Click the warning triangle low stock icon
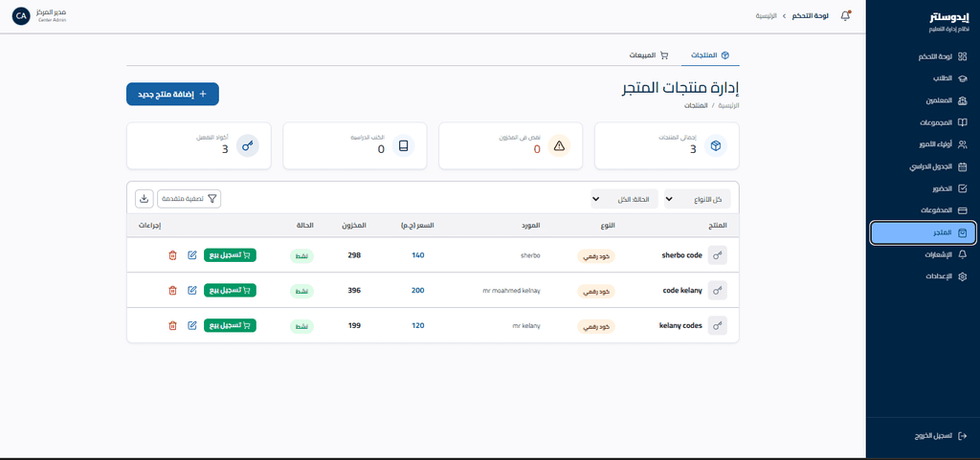Screen dimensions: 980x460 [x=559, y=146]
